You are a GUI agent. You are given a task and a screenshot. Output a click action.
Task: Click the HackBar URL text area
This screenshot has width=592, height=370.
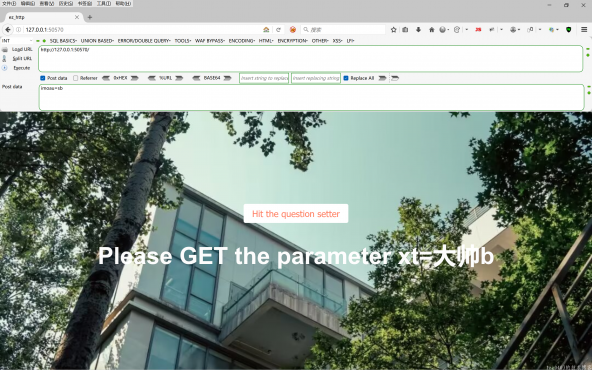coord(310,59)
